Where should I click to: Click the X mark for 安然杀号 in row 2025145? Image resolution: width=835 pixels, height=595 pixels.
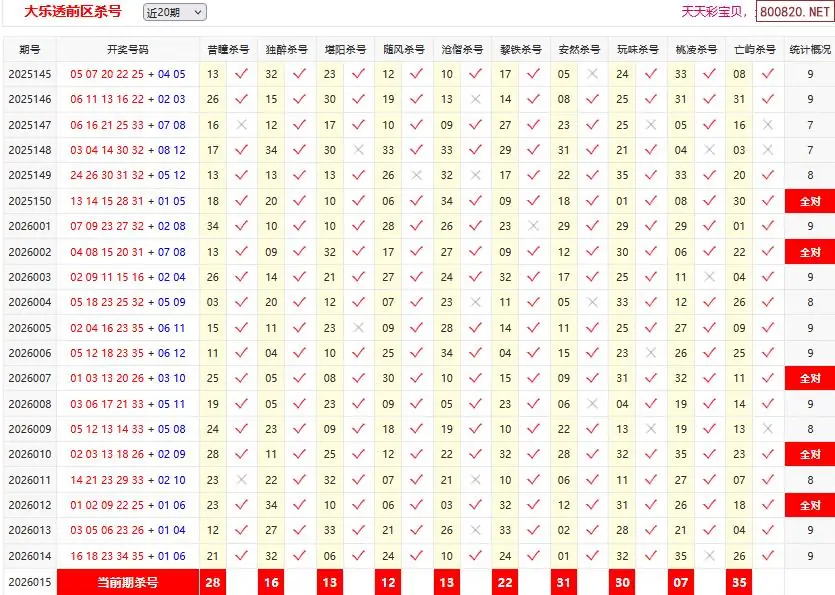point(593,74)
